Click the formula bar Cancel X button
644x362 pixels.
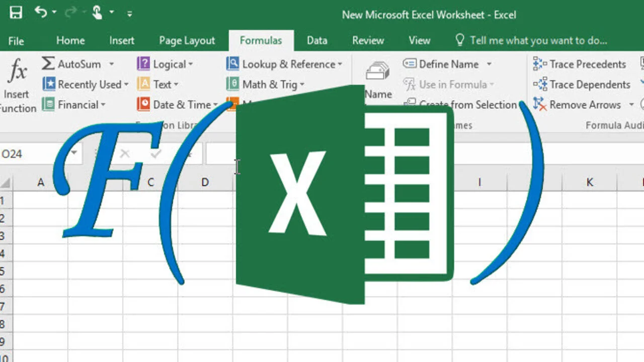(125, 154)
